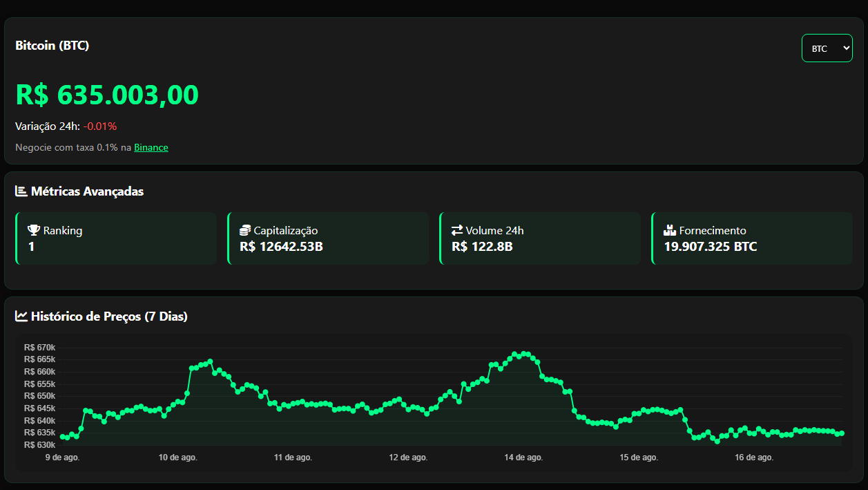The height and width of the screenshot is (490, 868).
Task: Click the line chart icon beside Histórico de Preços
Action: click(21, 316)
